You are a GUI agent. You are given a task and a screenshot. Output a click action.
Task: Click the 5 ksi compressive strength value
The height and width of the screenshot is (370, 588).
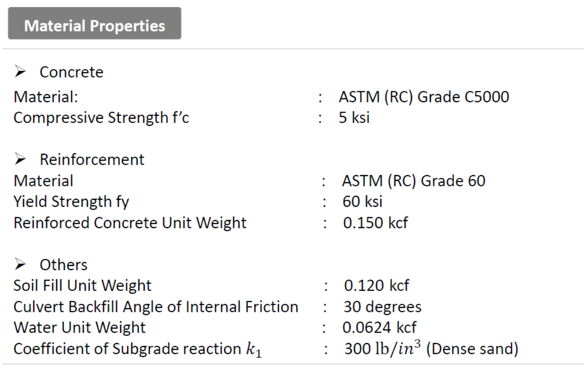(354, 117)
